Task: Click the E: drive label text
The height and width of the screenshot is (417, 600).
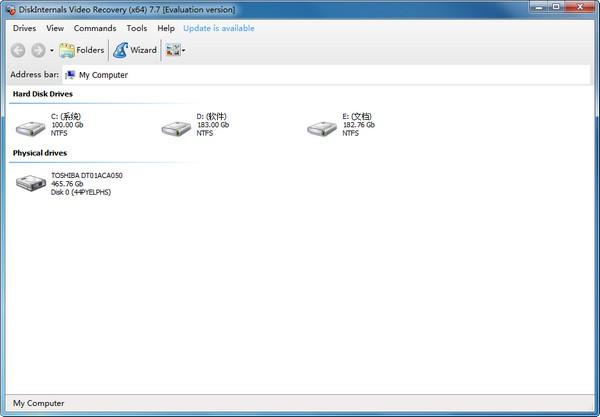Action: point(357,116)
